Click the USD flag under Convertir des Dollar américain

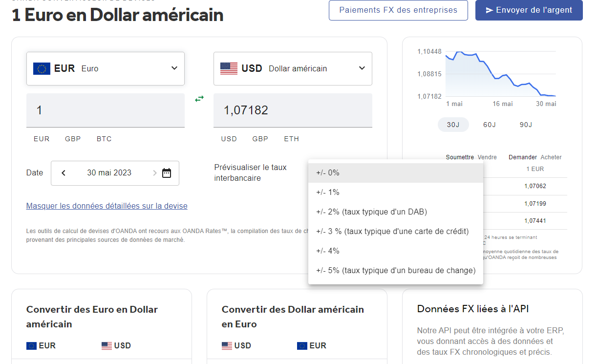point(226,345)
